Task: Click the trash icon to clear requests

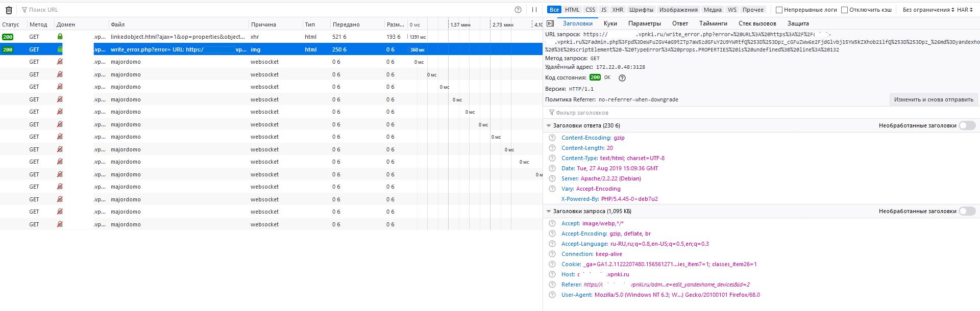Action: tap(9, 10)
